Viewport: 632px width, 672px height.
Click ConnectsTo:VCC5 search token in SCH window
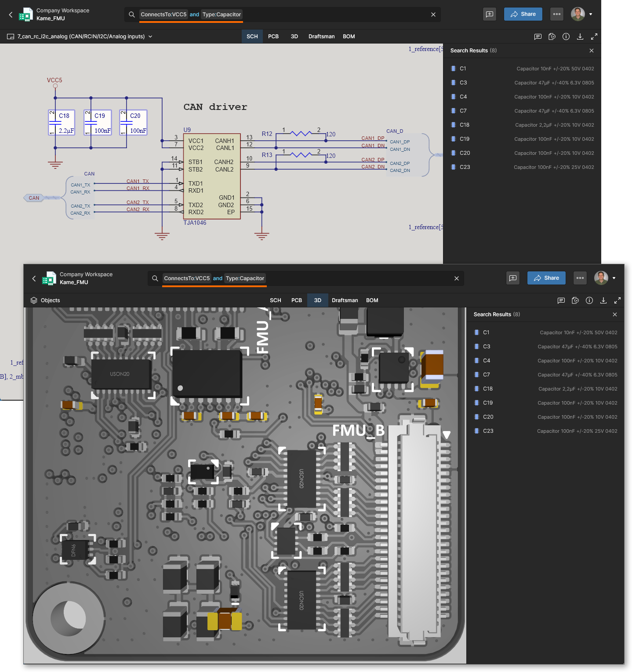tap(163, 15)
